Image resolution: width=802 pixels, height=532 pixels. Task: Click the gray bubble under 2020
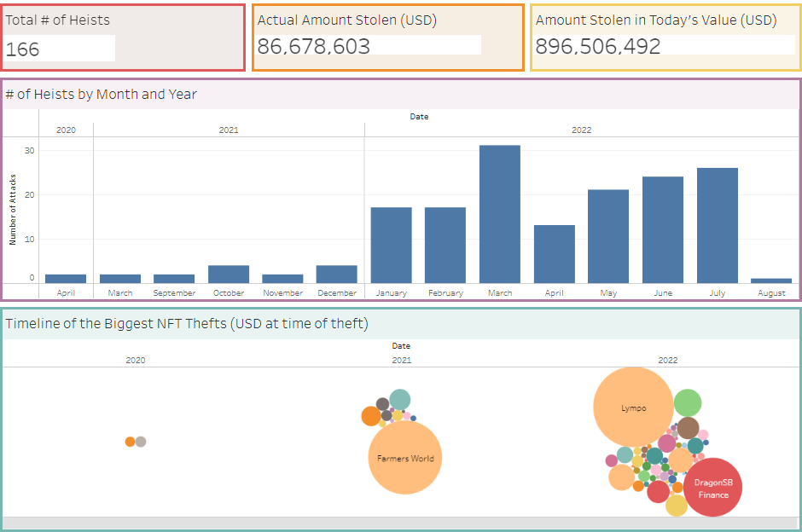[x=141, y=442]
